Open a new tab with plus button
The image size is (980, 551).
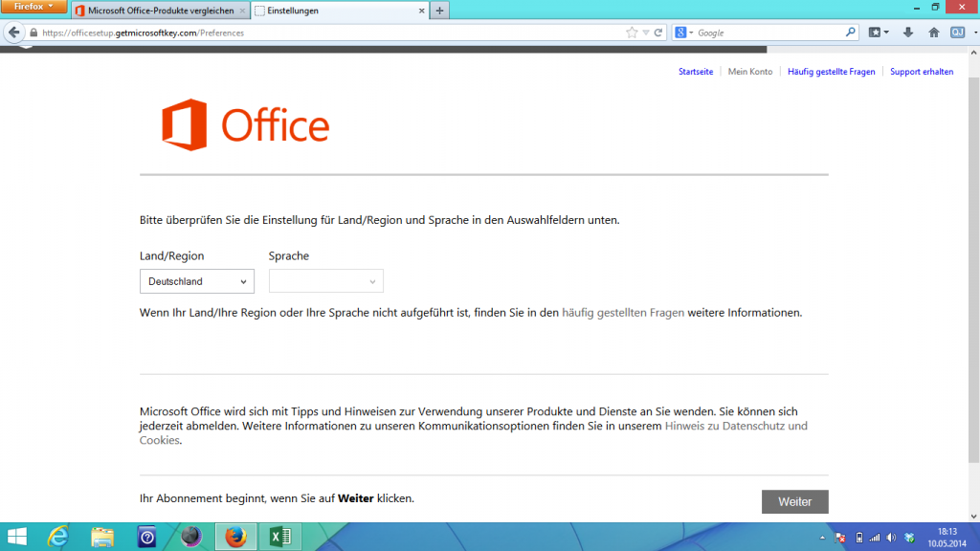point(439,11)
